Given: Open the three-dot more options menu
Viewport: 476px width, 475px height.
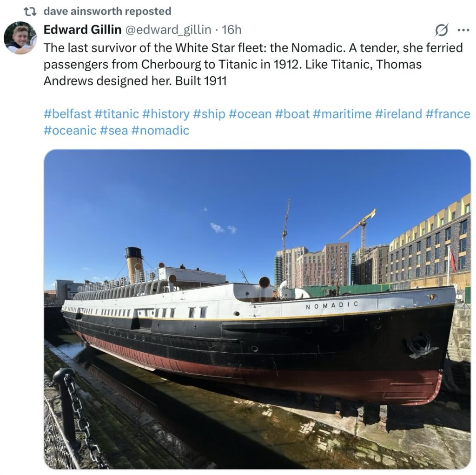Looking at the screenshot, I should (x=463, y=30).
